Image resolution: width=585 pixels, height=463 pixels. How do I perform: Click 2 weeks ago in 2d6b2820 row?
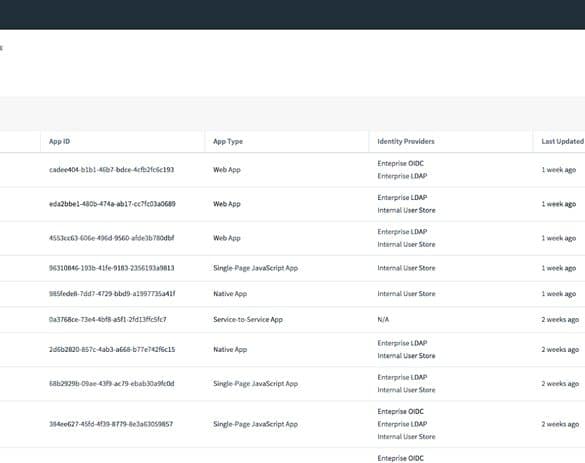coord(560,350)
